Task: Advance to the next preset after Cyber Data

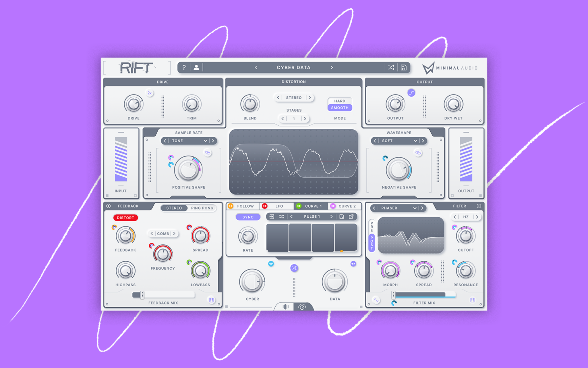Action: coord(332,68)
